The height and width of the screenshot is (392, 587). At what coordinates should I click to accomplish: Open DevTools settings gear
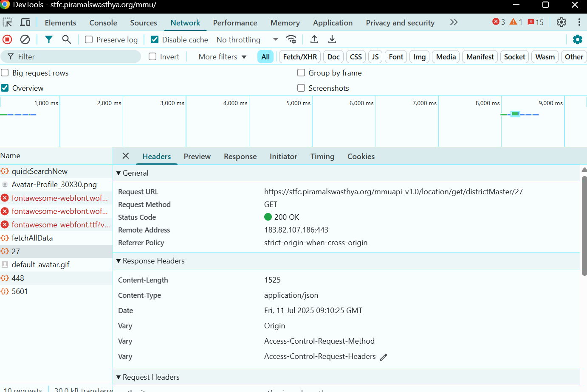pos(561,22)
